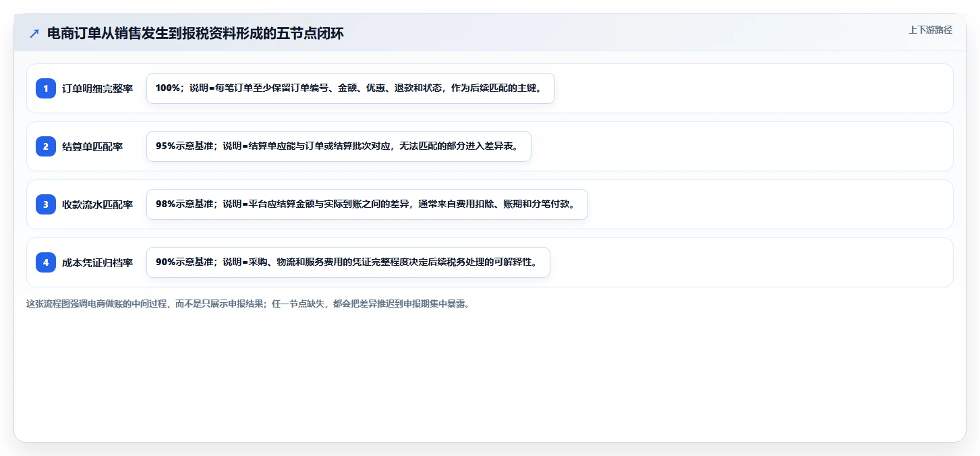This screenshot has height=456, width=980.
Task: Open the 90%示意基准 cost voucher description box
Action: (348, 262)
